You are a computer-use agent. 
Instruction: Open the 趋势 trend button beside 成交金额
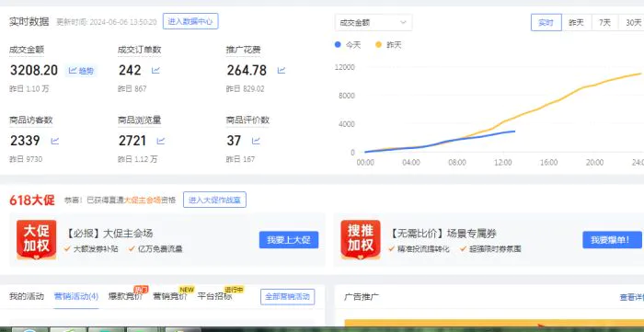click(81, 71)
